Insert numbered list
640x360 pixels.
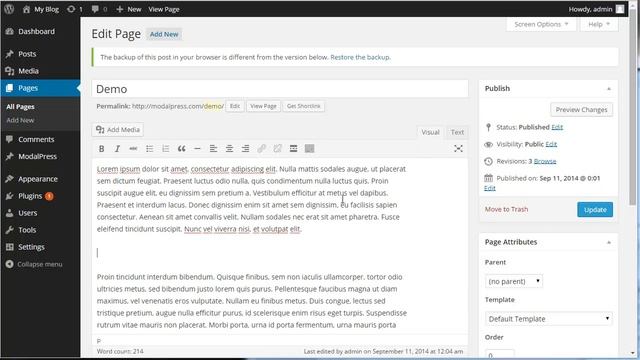(165, 149)
